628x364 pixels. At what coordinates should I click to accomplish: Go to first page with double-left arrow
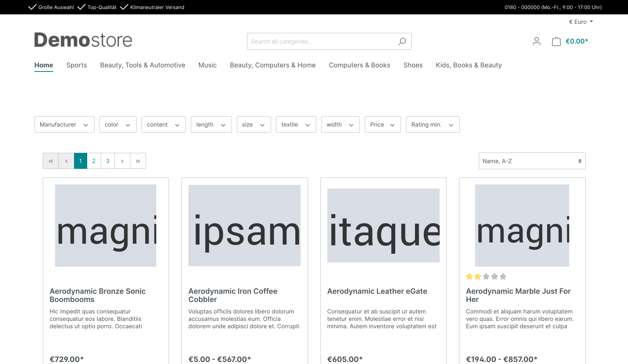pos(51,161)
